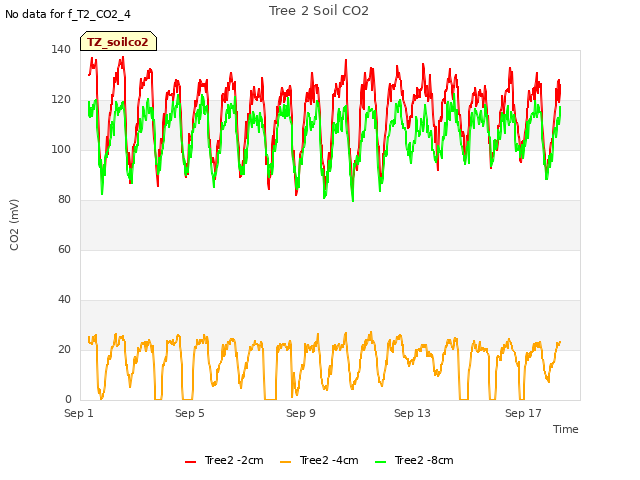Click the Time x-axis title
The width and height of the screenshot is (640, 480).
566,429
